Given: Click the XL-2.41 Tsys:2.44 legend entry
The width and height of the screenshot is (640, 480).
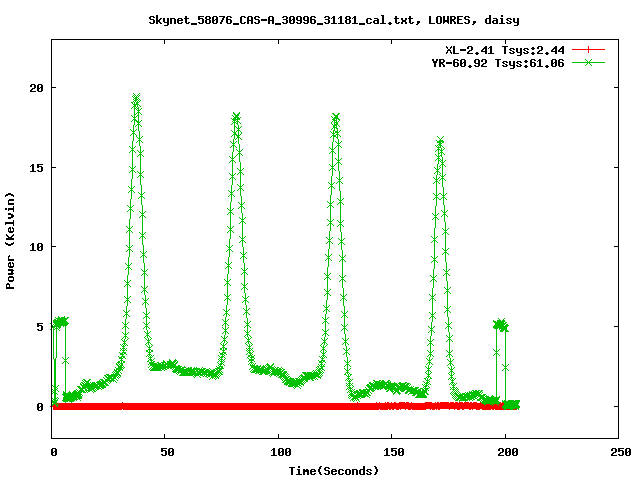Looking at the screenshot, I should [x=504, y=50].
